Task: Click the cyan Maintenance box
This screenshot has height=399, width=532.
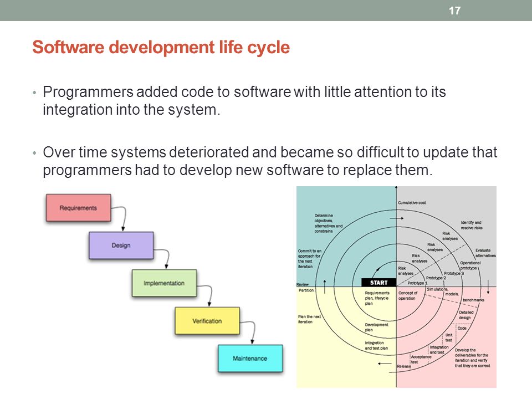Action: [x=250, y=359]
